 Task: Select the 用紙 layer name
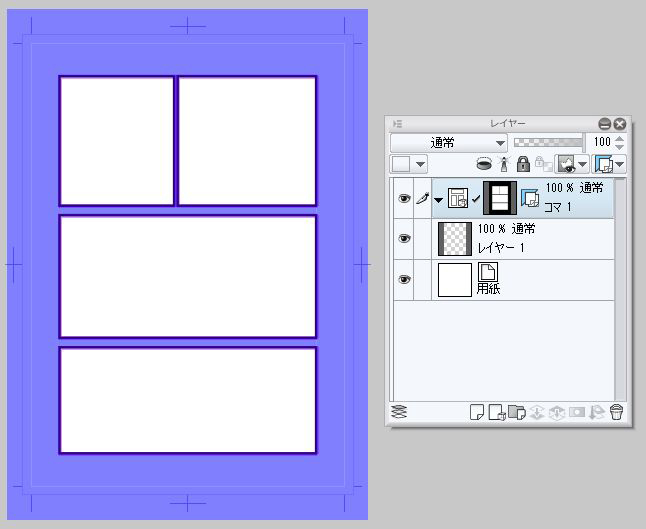pyautogui.click(x=489, y=288)
